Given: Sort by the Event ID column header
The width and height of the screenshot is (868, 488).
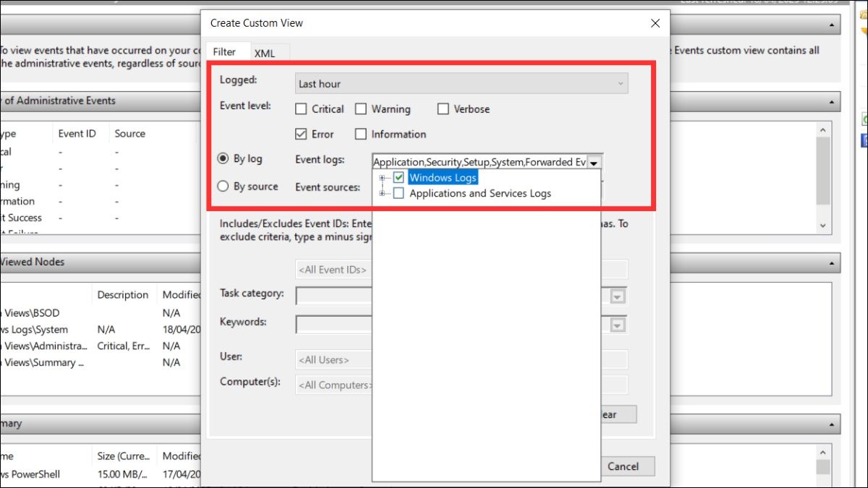Looking at the screenshot, I should (x=77, y=134).
